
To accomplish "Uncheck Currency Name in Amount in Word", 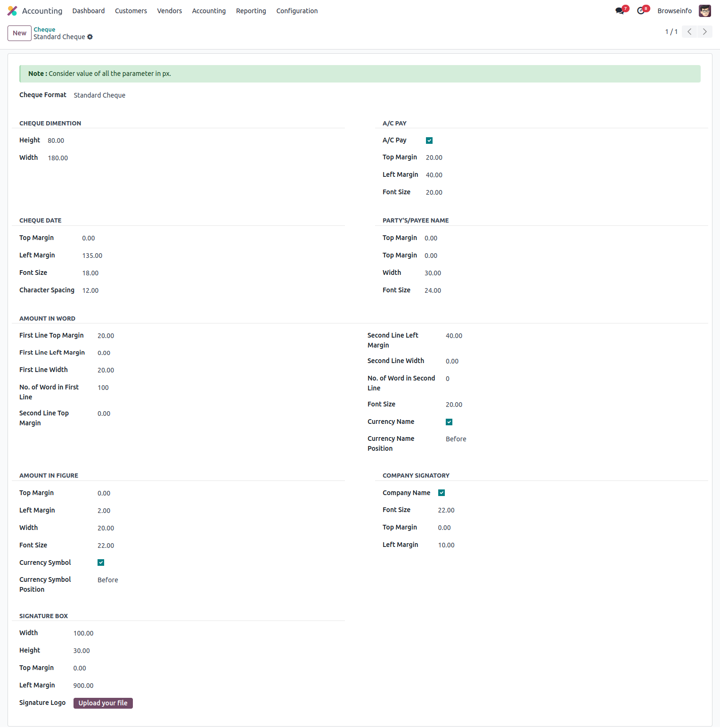I will (449, 422).
